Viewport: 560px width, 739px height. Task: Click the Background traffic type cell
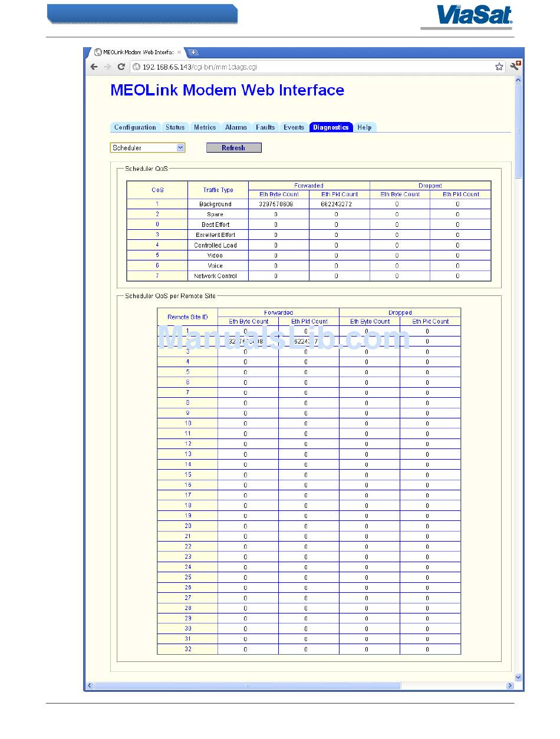pos(218,204)
